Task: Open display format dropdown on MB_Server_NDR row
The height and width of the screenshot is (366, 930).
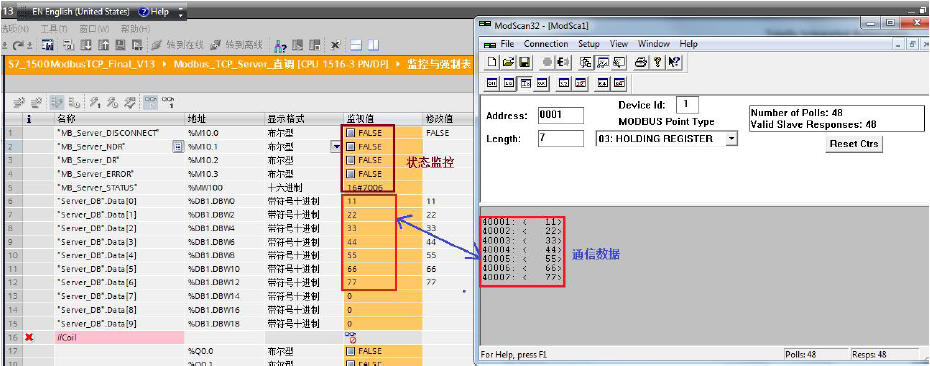Action: pyautogui.click(x=336, y=147)
